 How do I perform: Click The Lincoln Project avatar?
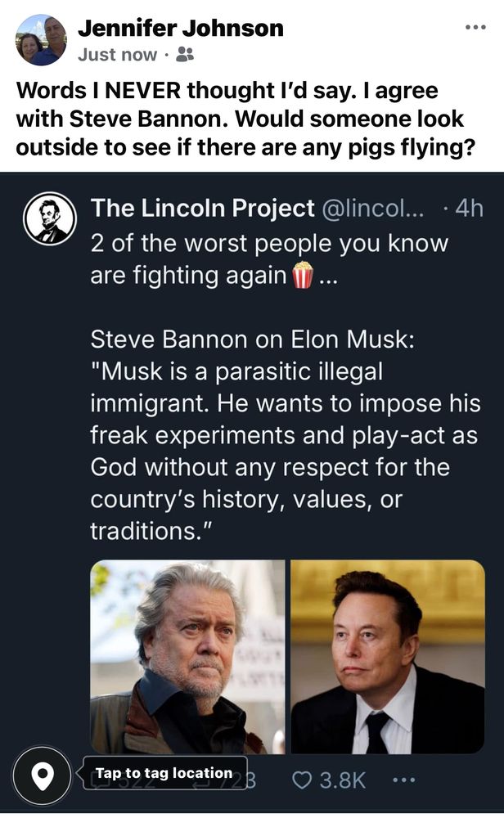pos(51,219)
